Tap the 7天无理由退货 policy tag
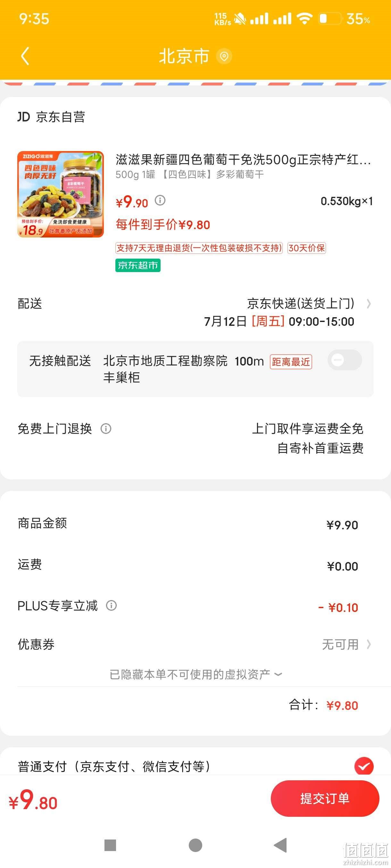This screenshot has height=868, width=391. [x=199, y=248]
